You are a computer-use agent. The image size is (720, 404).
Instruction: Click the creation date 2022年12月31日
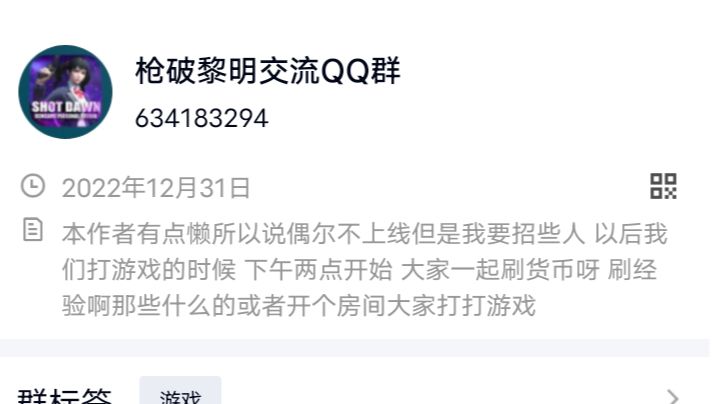156,188
